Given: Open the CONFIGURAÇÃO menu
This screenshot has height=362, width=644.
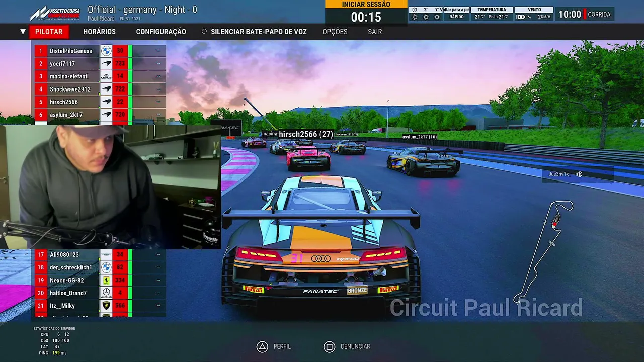Looking at the screenshot, I should click(161, 32).
